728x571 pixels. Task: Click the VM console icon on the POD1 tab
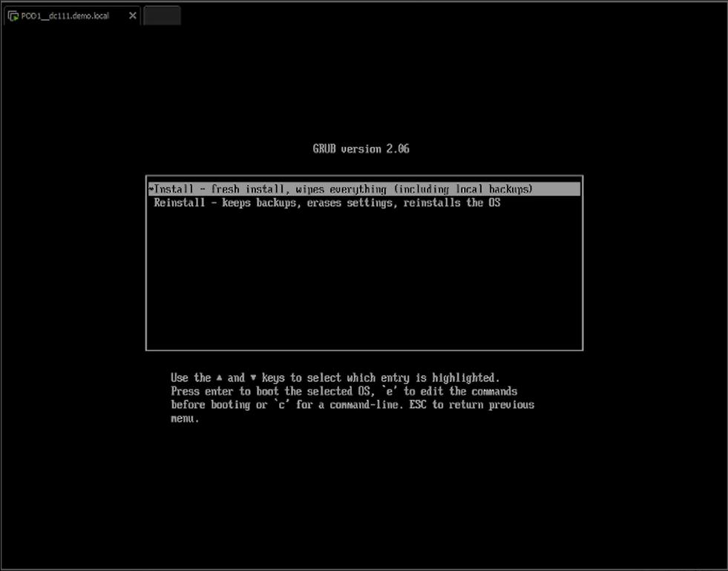click(x=13, y=16)
